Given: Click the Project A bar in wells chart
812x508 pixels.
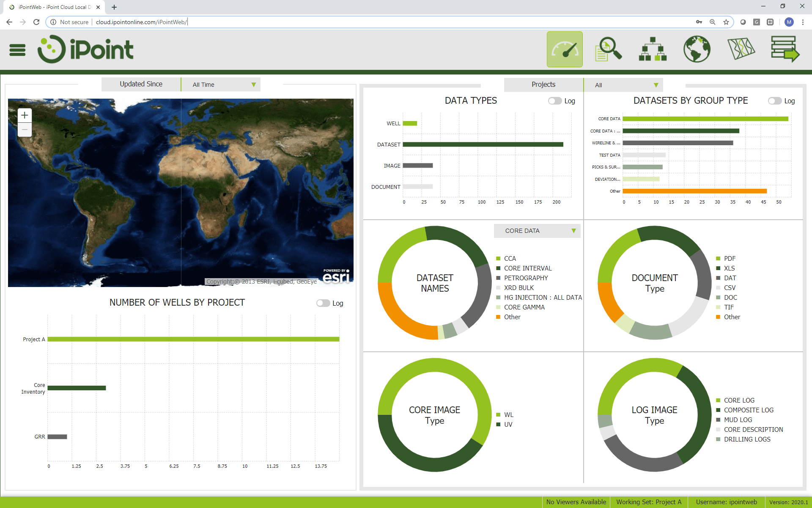Looking at the screenshot, I should pyautogui.click(x=193, y=339).
